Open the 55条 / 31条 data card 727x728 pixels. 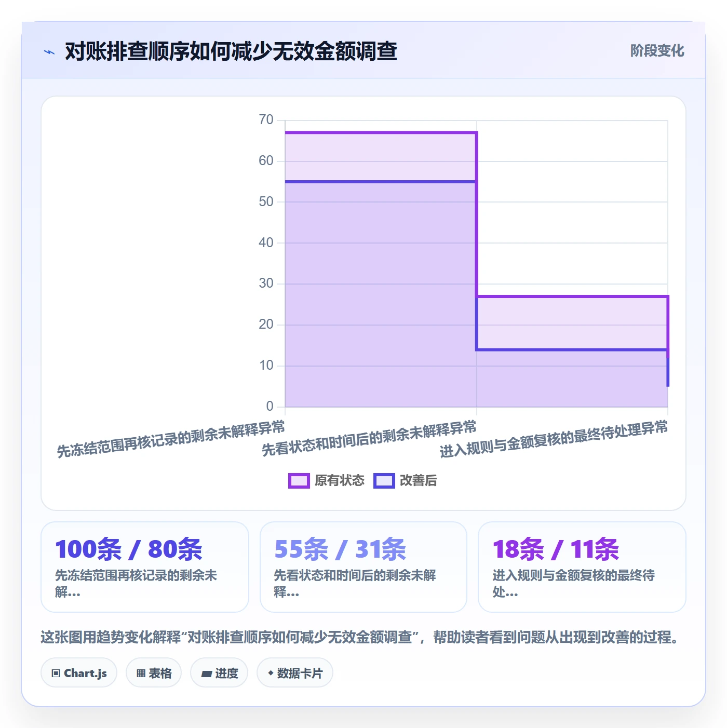tap(363, 567)
